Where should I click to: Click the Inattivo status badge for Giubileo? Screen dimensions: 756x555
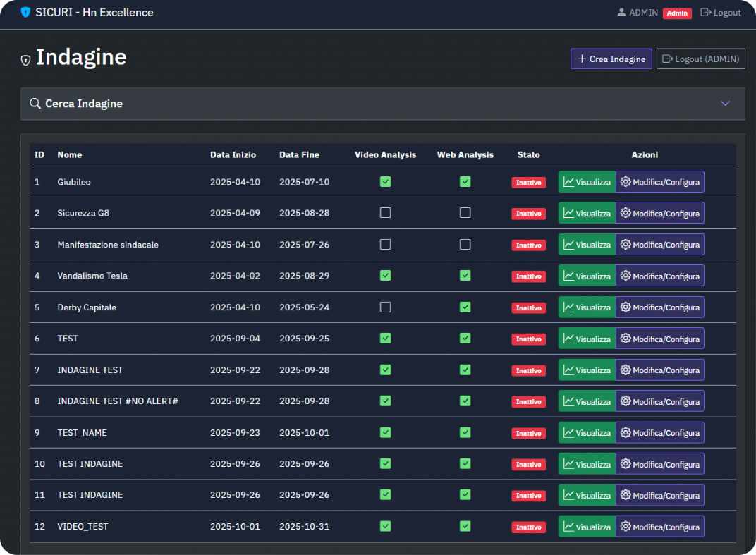528,183
